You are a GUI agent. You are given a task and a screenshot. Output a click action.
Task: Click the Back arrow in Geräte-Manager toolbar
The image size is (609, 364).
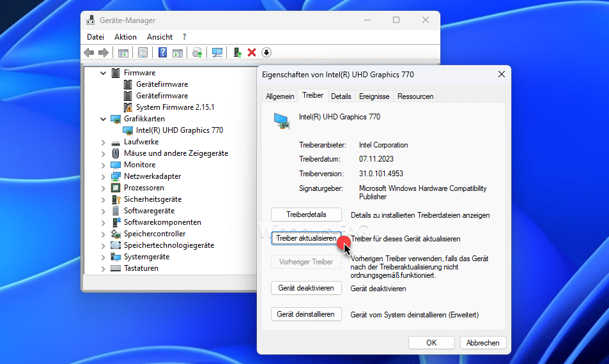[x=89, y=52]
